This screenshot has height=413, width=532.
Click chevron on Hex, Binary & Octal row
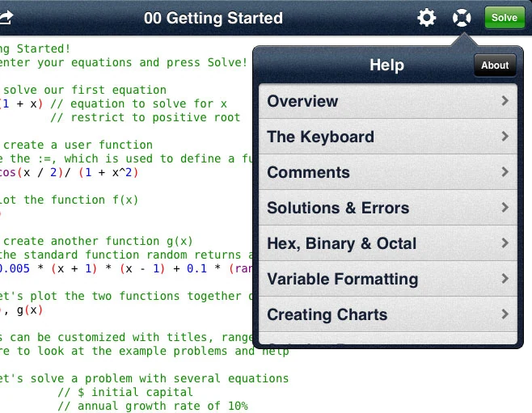tap(505, 243)
